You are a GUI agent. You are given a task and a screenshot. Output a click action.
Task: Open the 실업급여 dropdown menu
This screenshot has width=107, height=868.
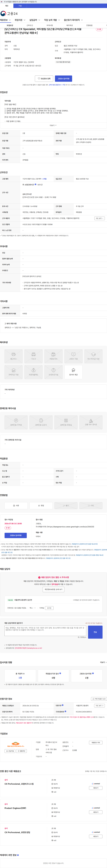point(35,20)
